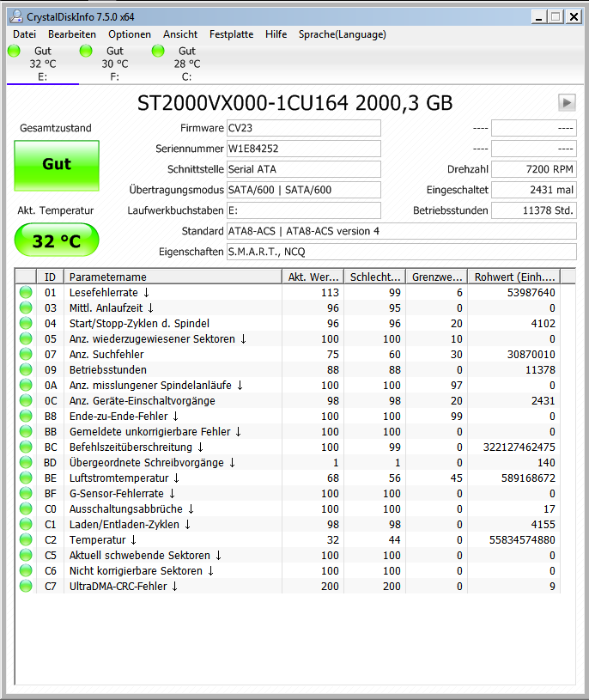This screenshot has height=700, width=589.
Task: Select the green status icon for drive C:
Action: pyautogui.click(x=158, y=51)
